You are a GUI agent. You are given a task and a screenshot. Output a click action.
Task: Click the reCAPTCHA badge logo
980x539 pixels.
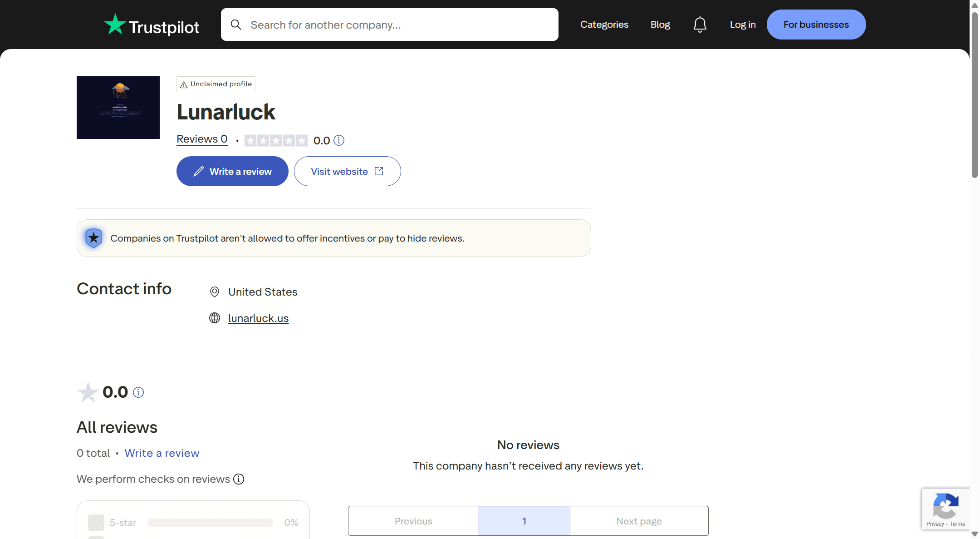pyautogui.click(x=946, y=505)
